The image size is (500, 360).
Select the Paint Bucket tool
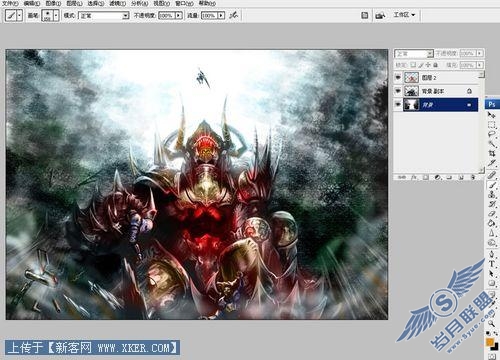click(x=492, y=223)
